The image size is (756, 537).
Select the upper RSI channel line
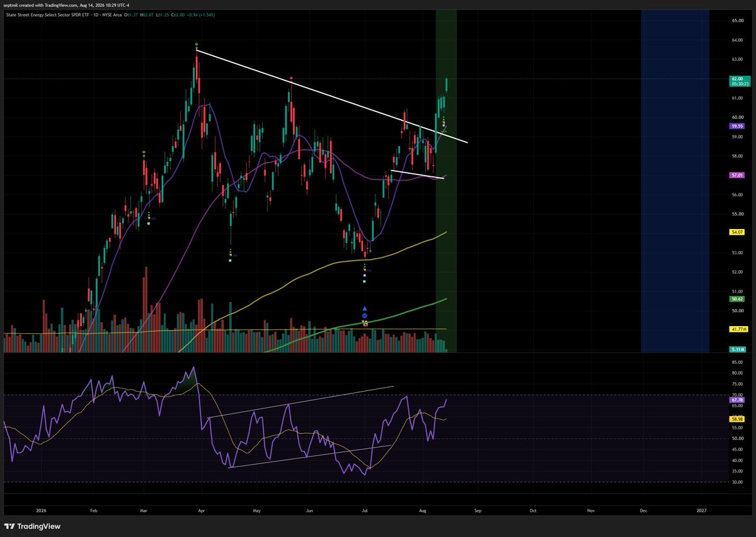(301, 402)
